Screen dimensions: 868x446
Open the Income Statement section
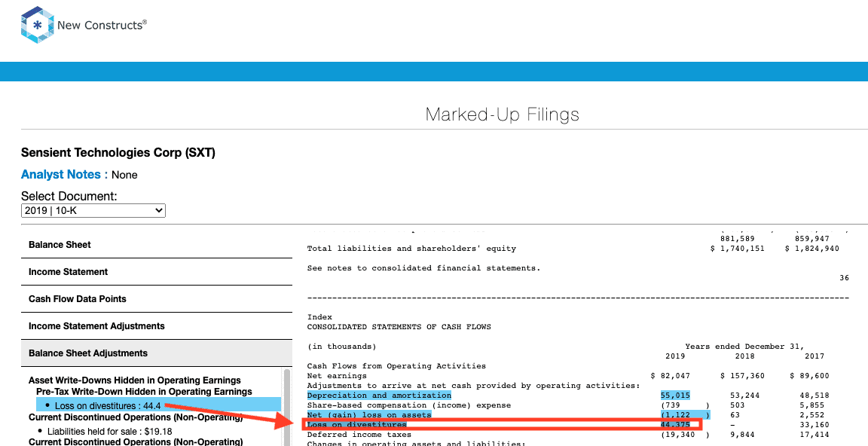157,272
